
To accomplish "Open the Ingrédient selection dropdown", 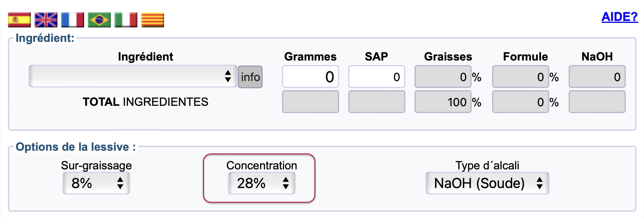I will [x=133, y=77].
